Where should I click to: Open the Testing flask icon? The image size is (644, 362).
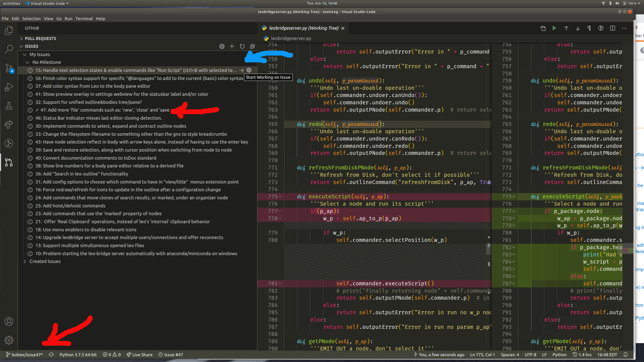pyautogui.click(x=9, y=106)
